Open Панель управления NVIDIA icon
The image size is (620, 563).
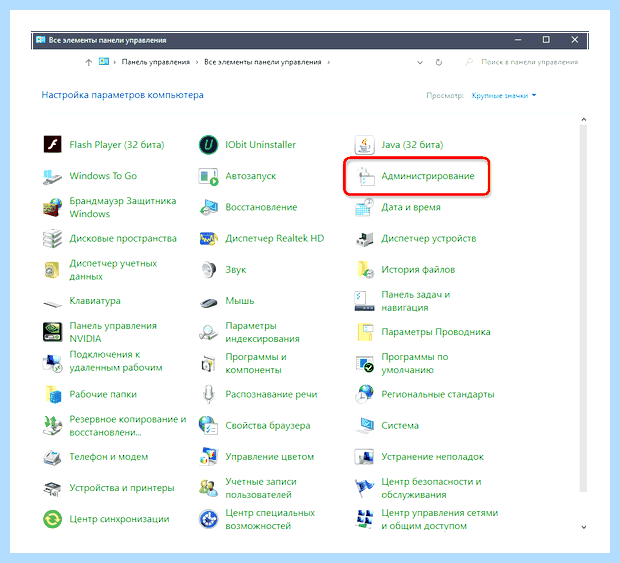click(x=52, y=332)
